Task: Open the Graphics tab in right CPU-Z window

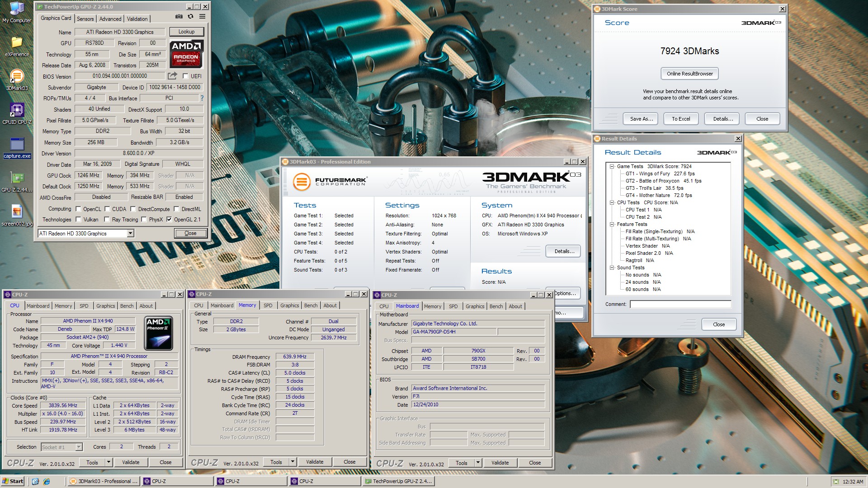Action: click(x=475, y=306)
